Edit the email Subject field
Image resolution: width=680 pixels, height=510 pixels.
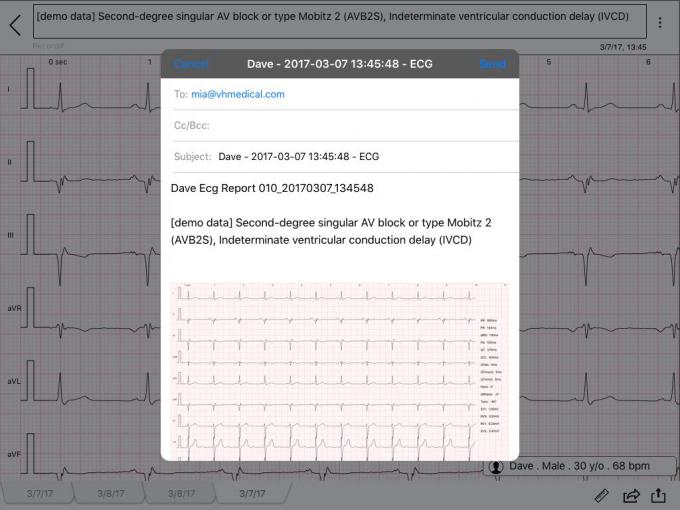click(x=345, y=157)
